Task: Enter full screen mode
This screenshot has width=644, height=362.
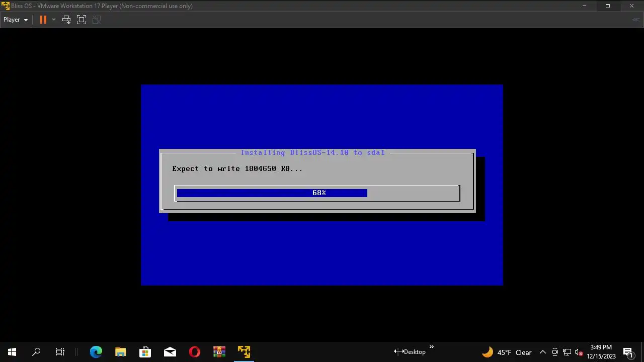Action: point(82,20)
